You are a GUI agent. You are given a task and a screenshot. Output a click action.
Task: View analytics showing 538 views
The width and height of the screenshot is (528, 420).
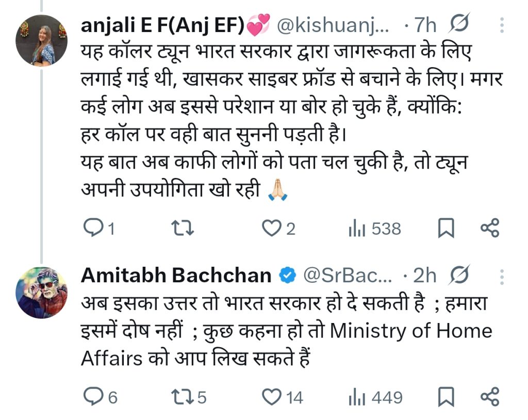coord(374,229)
